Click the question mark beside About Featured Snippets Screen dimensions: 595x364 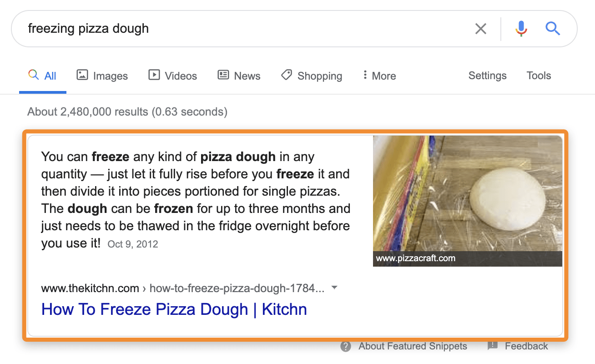pos(345,346)
